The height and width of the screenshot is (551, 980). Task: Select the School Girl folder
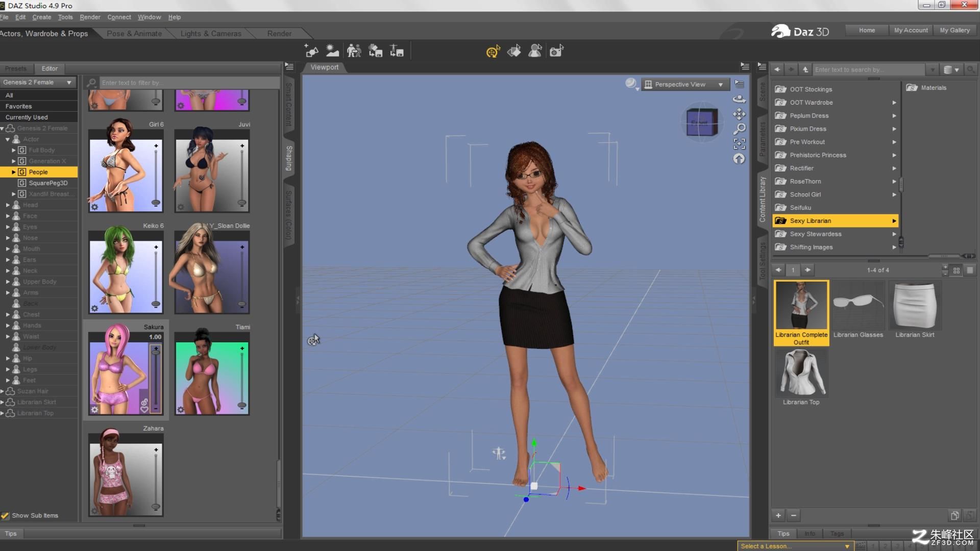pos(836,194)
